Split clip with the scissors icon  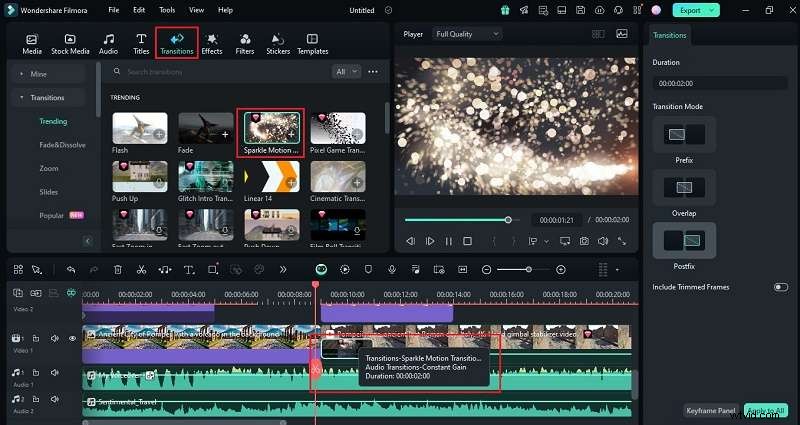click(x=141, y=270)
